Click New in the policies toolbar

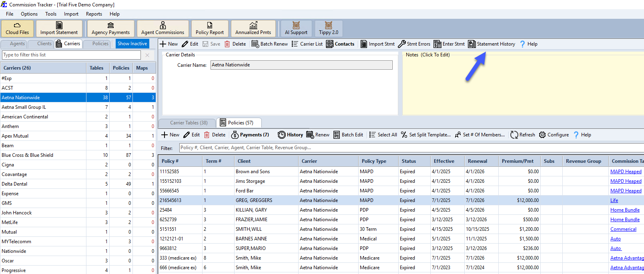click(171, 135)
